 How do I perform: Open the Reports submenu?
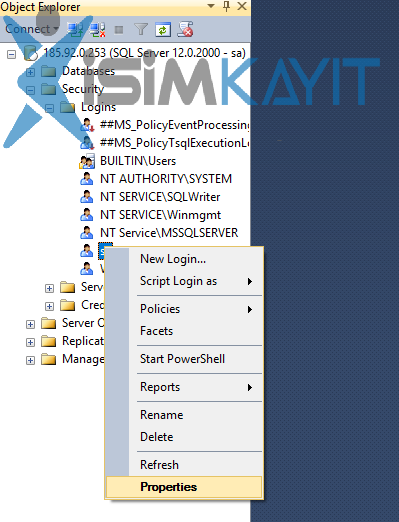pyautogui.click(x=184, y=387)
